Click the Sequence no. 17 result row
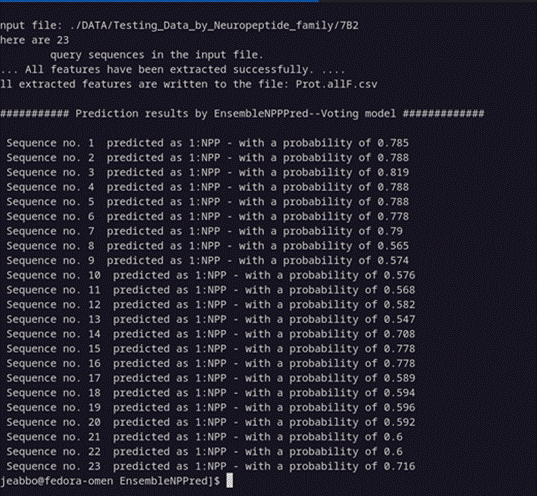Image resolution: width=537 pixels, height=496 pixels. click(x=211, y=378)
